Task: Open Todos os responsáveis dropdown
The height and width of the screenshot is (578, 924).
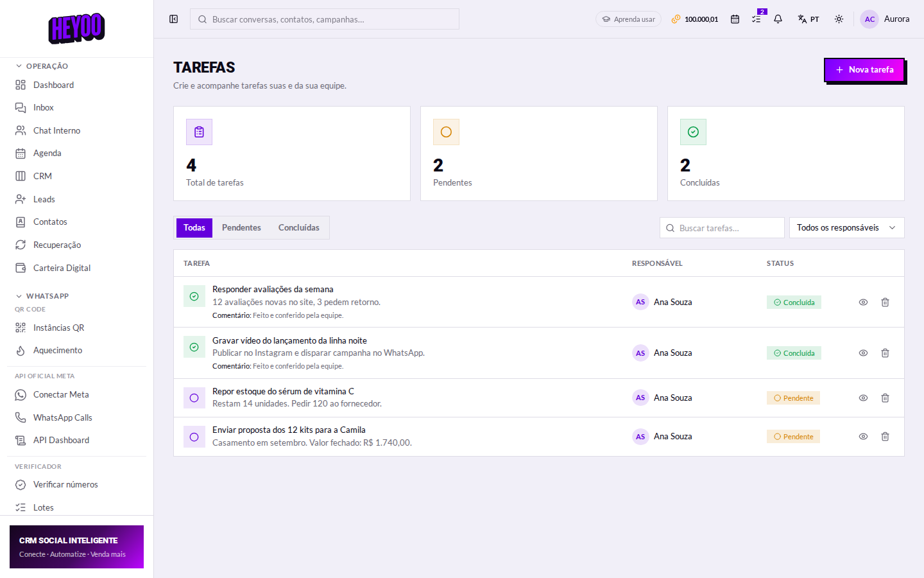Action: point(846,228)
